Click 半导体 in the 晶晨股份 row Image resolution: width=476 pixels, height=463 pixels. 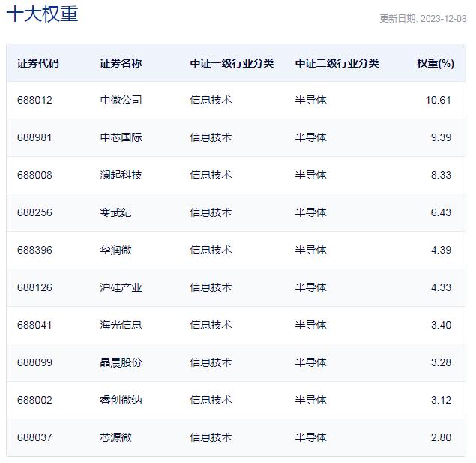310,362
